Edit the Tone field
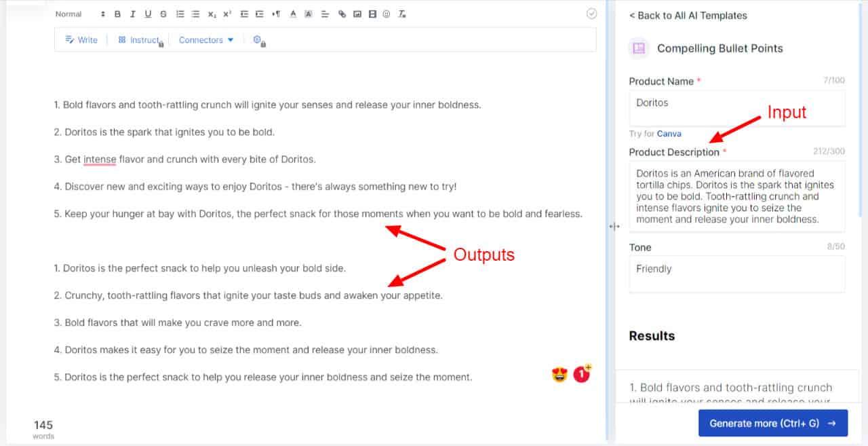Image resolution: width=868 pixels, height=446 pixels. (x=737, y=274)
